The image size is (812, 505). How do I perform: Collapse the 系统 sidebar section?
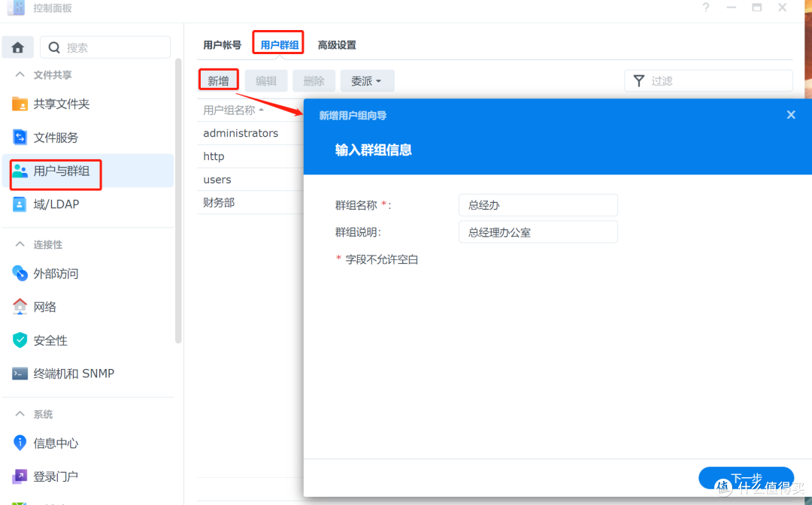coord(35,414)
